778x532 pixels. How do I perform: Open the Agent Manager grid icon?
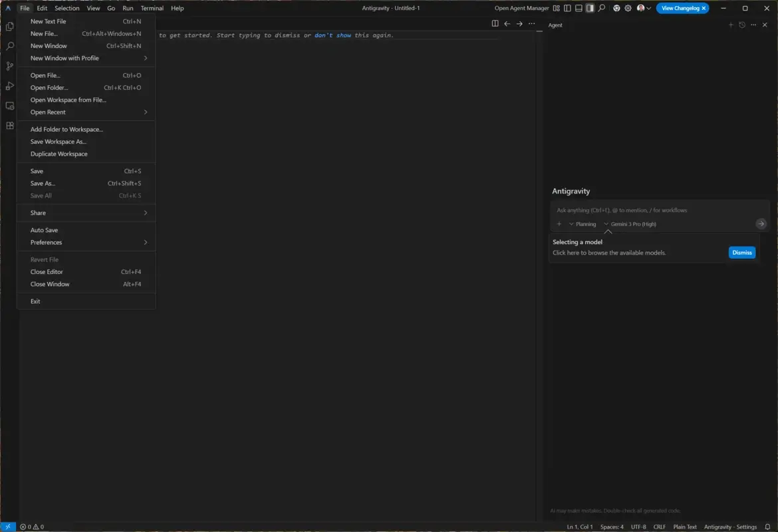pyautogui.click(x=556, y=7)
